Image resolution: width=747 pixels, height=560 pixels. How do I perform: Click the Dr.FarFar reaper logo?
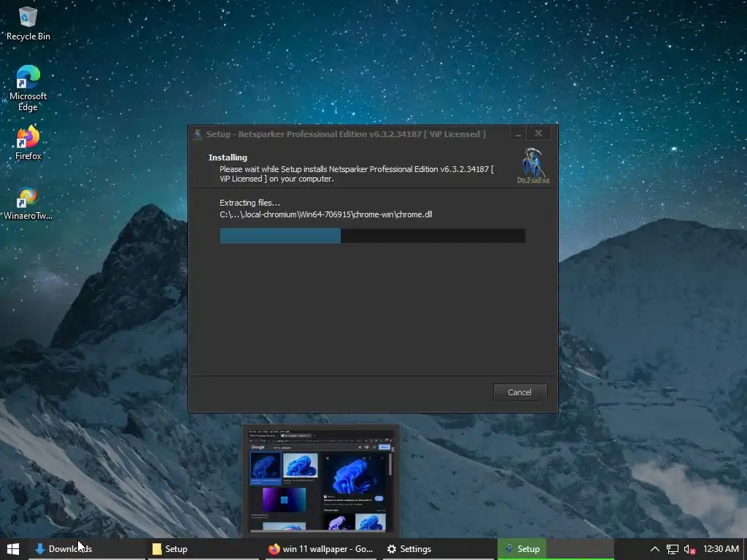(x=533, y=166)
